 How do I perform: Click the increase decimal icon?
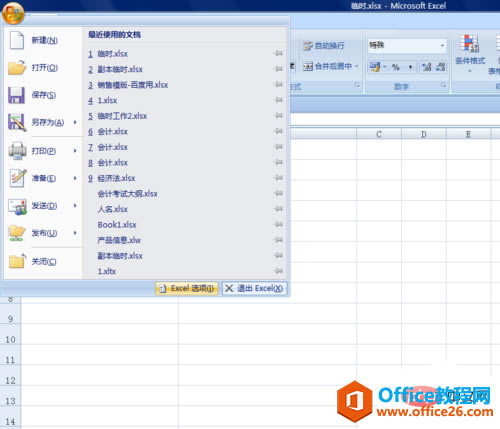(426, 67)
